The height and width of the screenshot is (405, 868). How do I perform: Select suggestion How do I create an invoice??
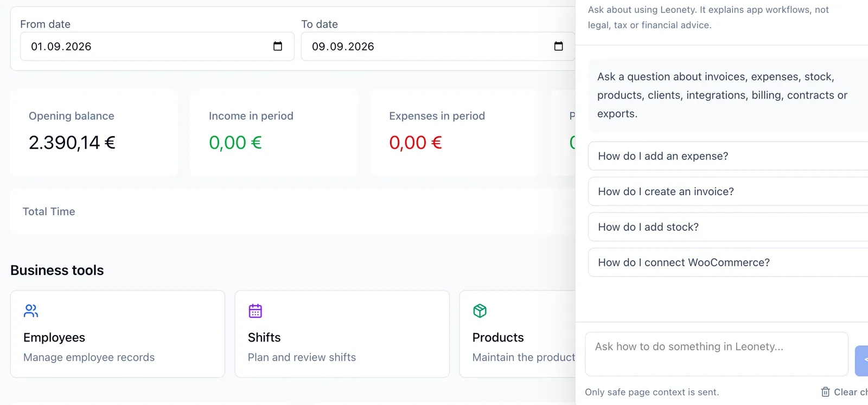tap(728, 191)
